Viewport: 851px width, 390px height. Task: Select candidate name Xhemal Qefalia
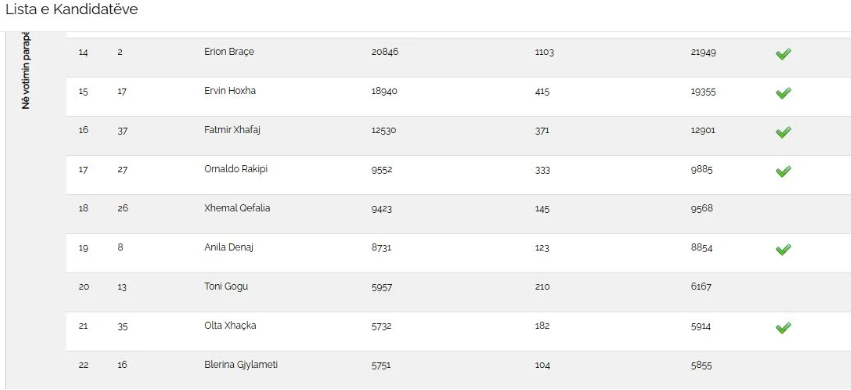coord(237,208)
